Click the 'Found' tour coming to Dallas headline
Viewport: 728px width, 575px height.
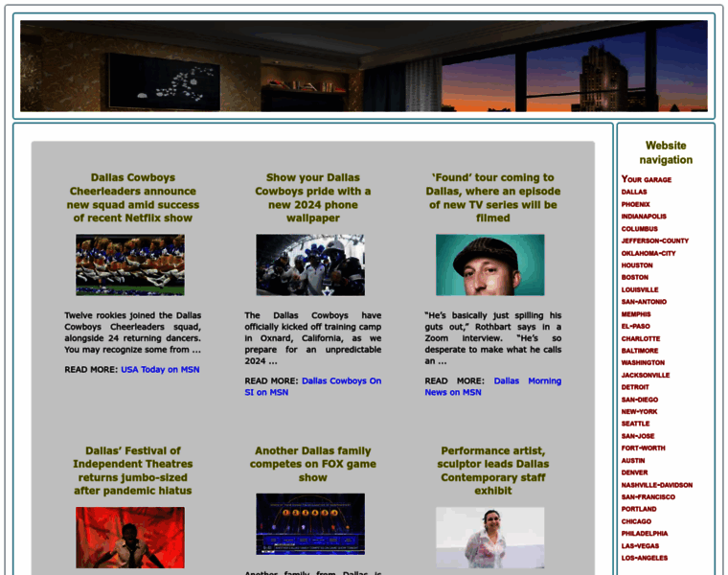[493, 197]
